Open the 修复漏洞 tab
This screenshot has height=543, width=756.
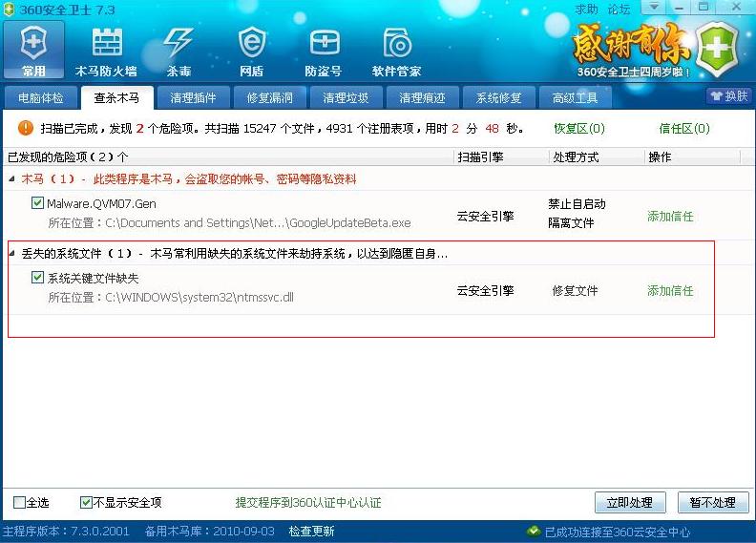pyautogui.click(x=269, y=98)
